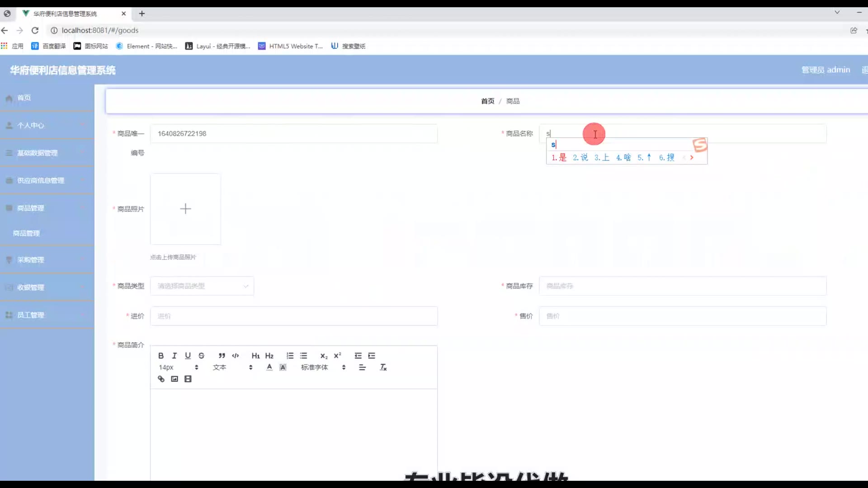Focus the 售价 input field
The image size is (868, 488).
tap(683, 316)
